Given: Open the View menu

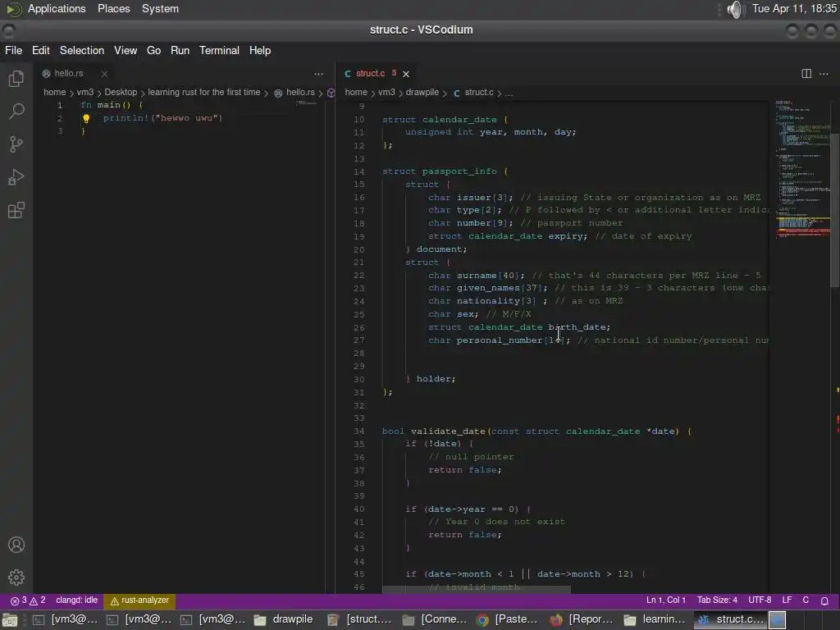Looking at the screenshot, I should (126, 50).
